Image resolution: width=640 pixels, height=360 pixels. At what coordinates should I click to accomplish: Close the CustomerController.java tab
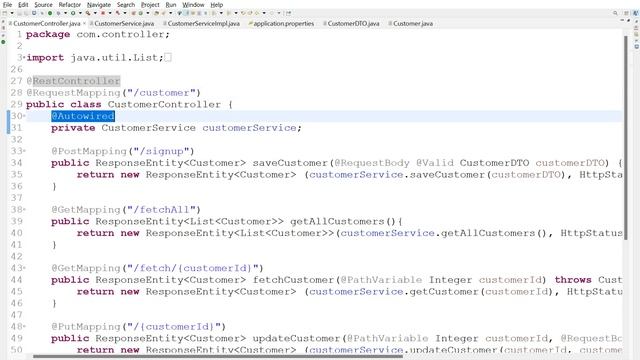84,24
